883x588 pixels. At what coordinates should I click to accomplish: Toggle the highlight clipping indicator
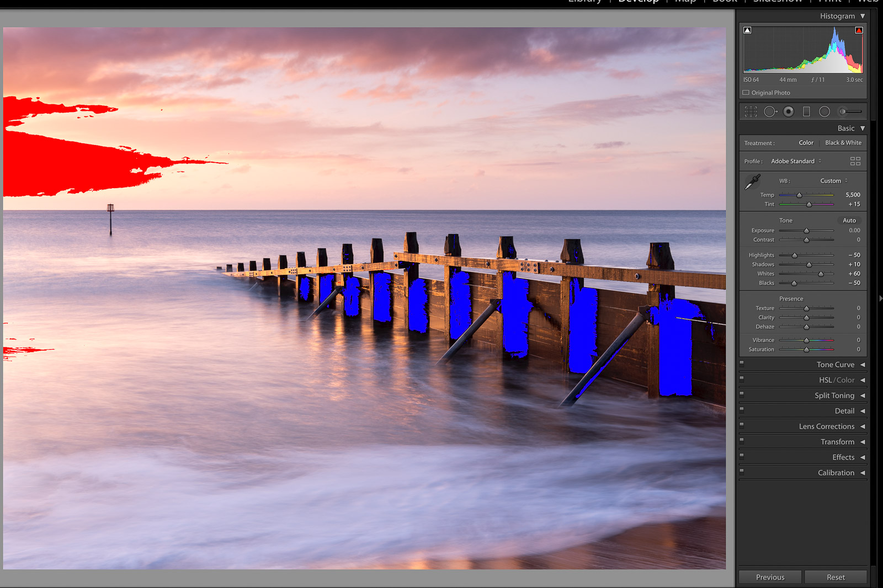(859, 30)
